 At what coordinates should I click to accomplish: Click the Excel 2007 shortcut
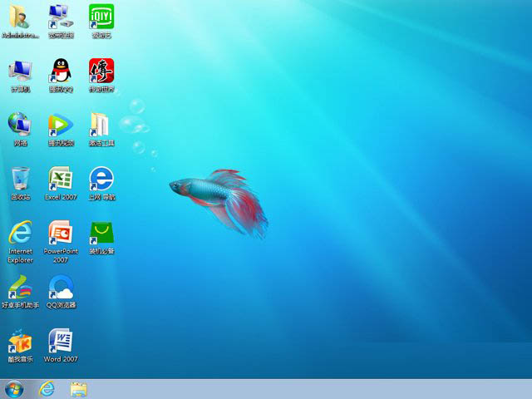pyautogui.click(x=61, y=179)
